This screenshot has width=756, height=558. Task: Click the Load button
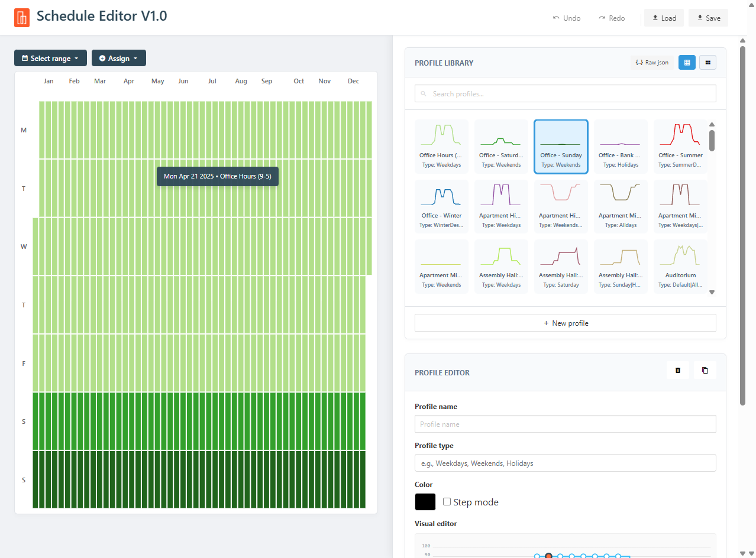coord(664,18)
